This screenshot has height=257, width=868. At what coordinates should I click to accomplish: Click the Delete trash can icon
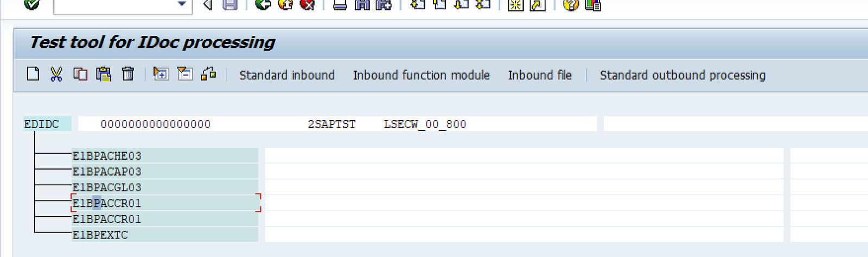127,74
